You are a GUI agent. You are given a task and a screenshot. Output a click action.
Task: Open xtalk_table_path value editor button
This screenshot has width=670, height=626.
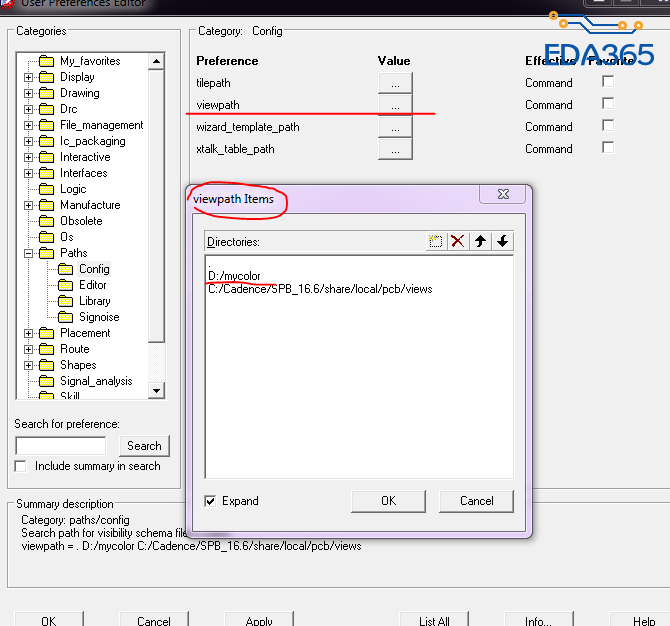(395, 149)
